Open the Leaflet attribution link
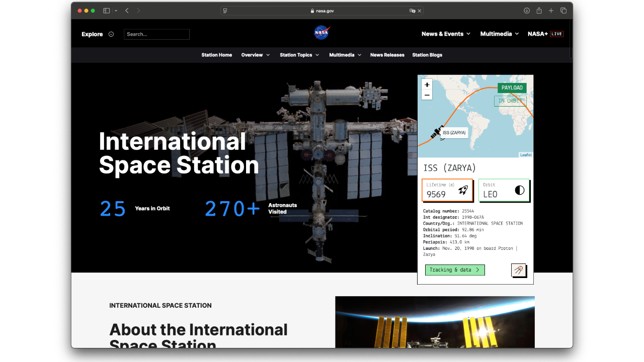Image resolution: width=644 pixels, height=362 pixels. click(526, 155)
